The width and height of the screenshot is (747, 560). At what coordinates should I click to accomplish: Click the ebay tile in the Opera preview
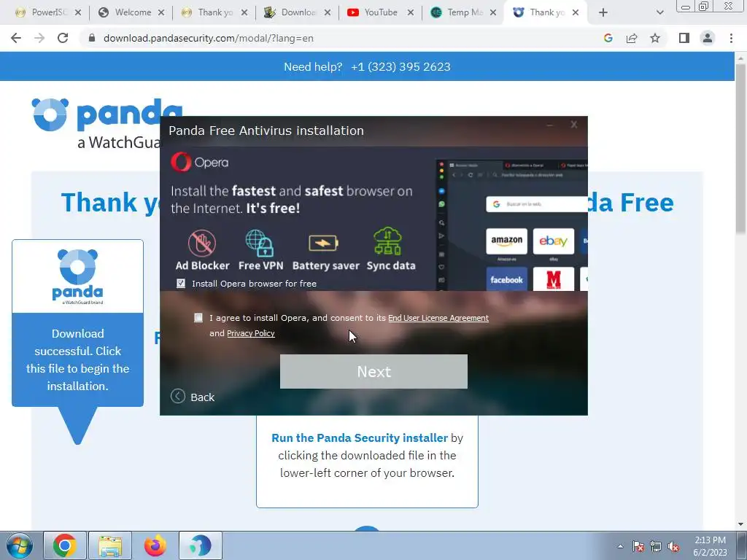pyautogui.click(x=554, y=241)
